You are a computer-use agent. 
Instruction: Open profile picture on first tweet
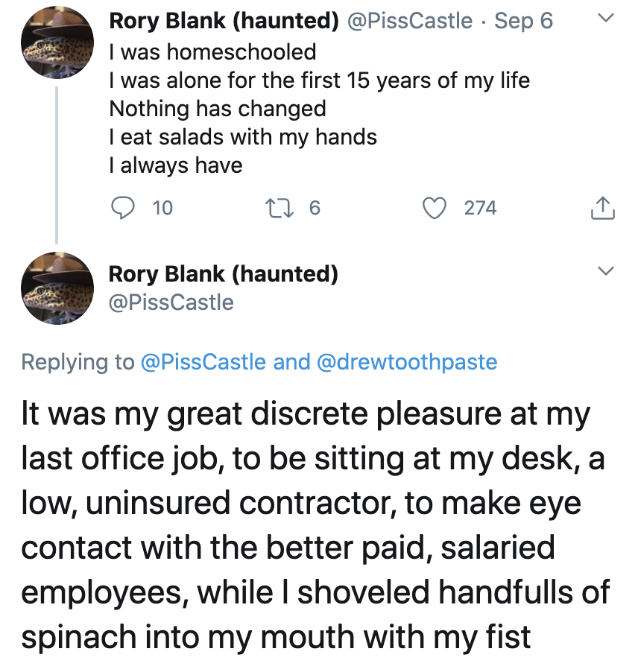(57, 42)
